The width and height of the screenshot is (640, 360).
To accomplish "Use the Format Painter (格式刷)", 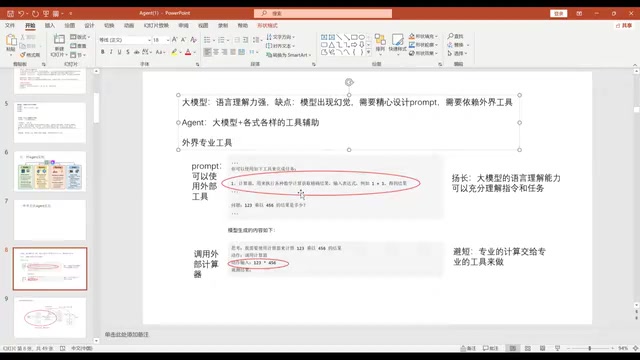I will point(30,55).
